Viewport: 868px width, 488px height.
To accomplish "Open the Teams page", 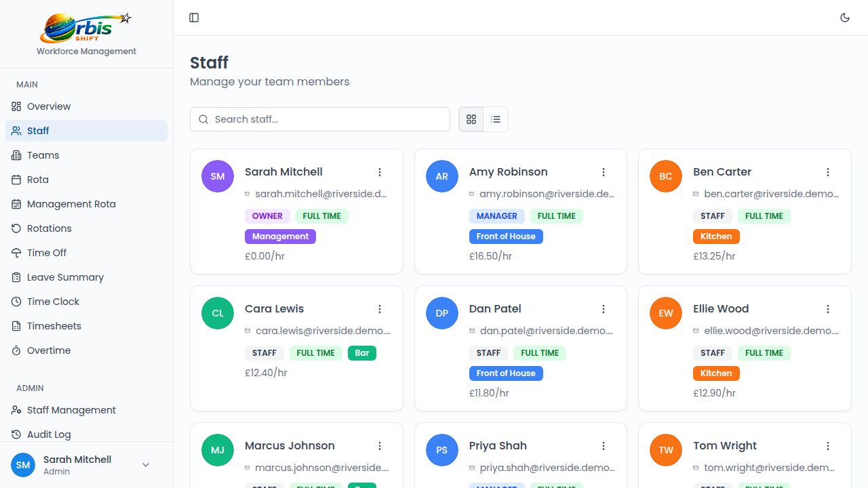I will [86, 155].
